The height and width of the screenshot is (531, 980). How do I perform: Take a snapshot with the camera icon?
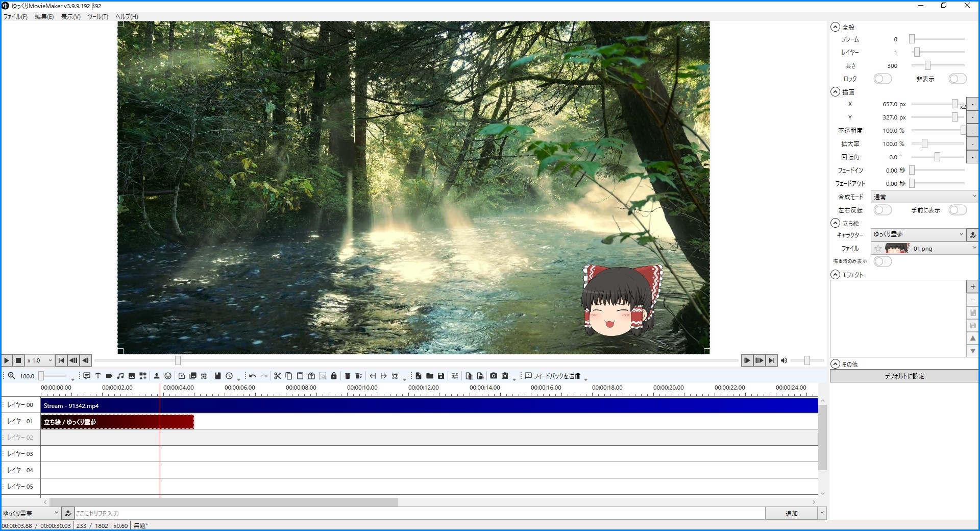tap(494, 376)
